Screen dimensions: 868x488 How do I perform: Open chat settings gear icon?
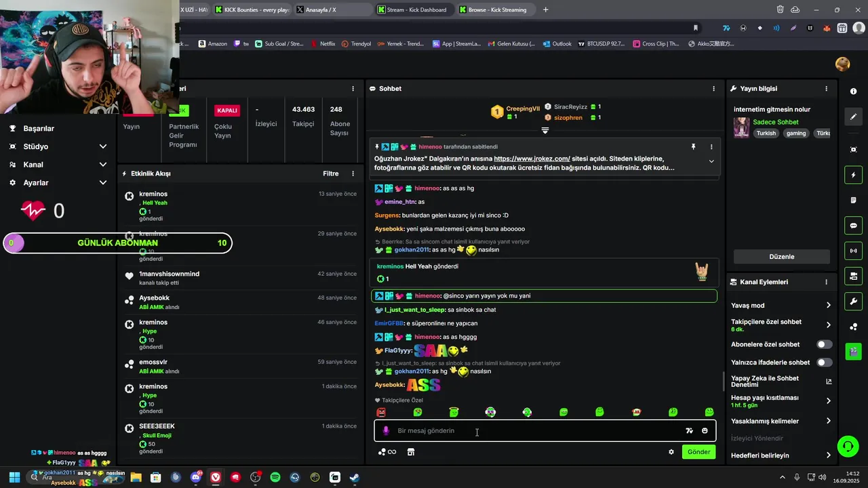point(671,452)
